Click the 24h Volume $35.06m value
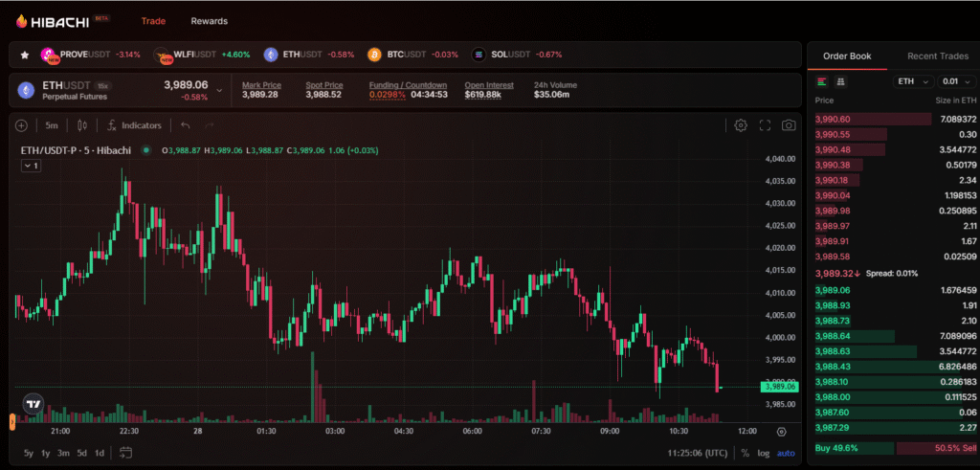The width and height of the screenshot is (980, 470). coord(551,95)
